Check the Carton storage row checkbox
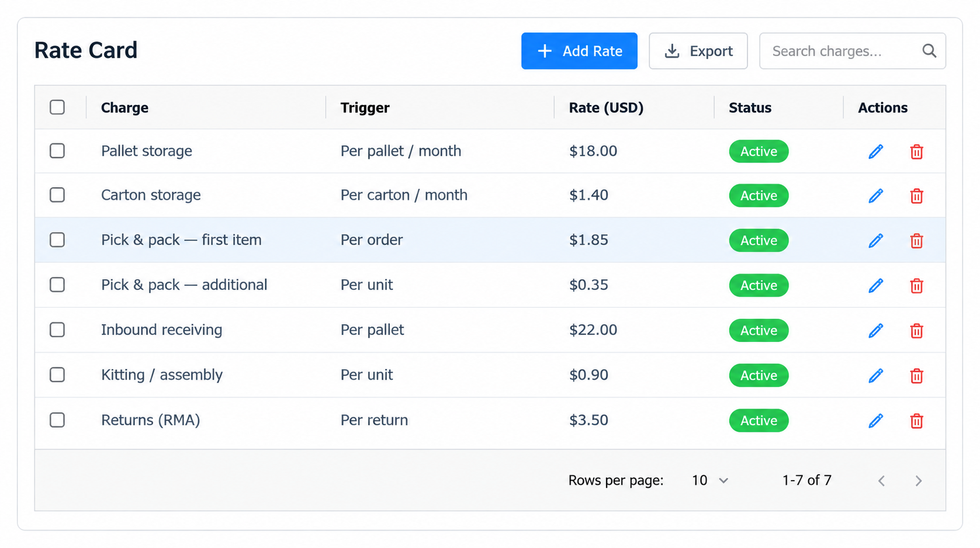Viewport: 980px width, 548px height. pyautogui.click(x=57, y=195)
